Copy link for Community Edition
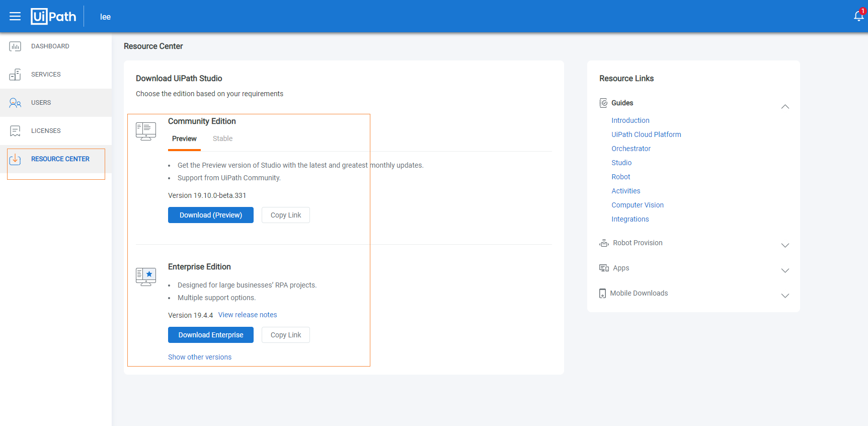The width and height of the screenshot is (868, 426). [x=285, y=215]
